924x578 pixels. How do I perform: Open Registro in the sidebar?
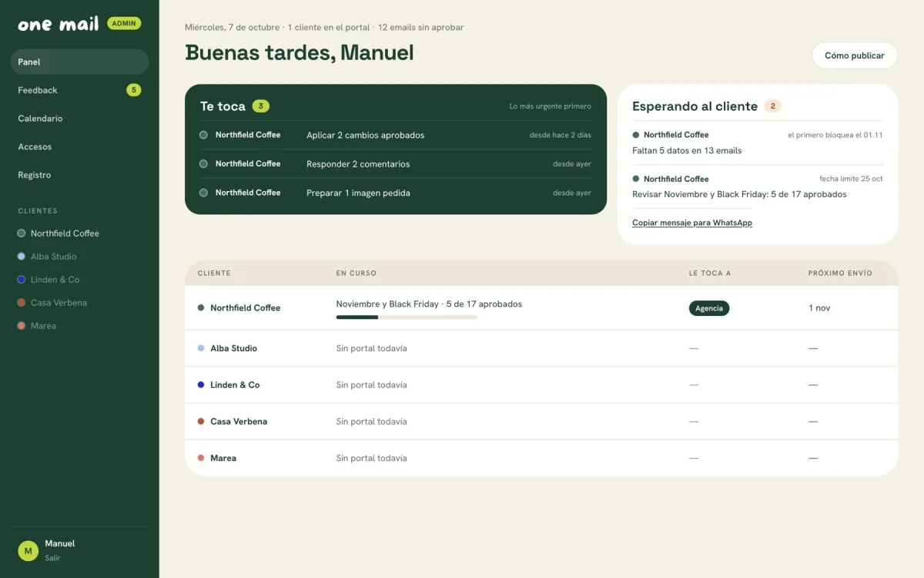[79, 175]
